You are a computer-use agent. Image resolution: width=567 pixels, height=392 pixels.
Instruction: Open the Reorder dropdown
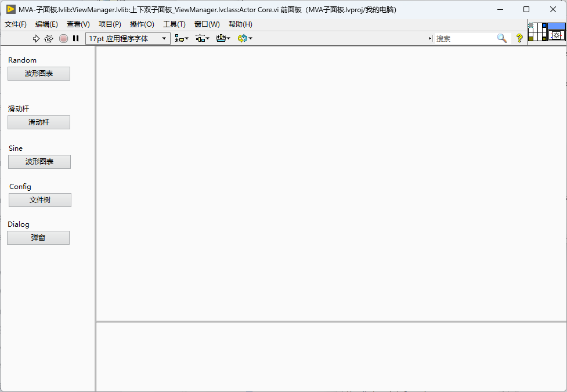pyautogui.click(x=245, y=38)
